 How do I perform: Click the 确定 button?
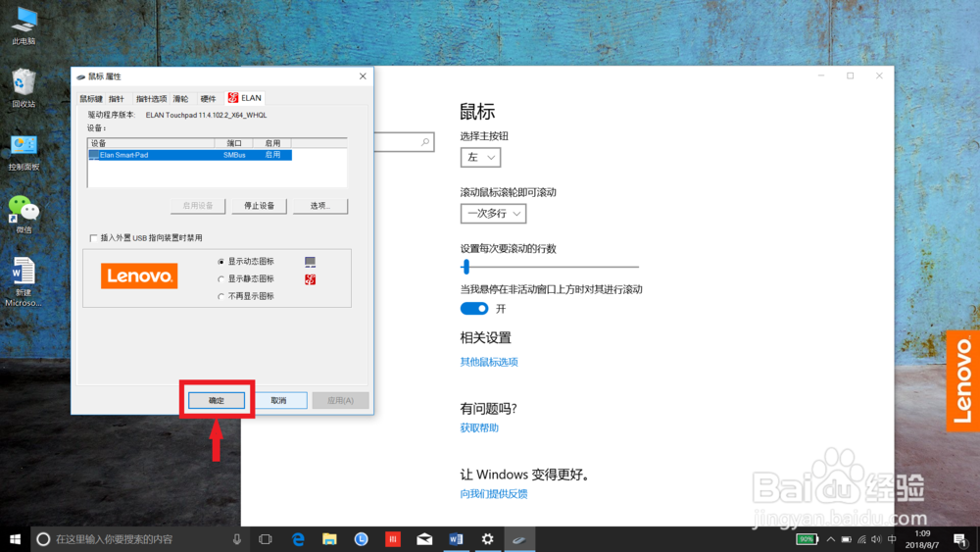217,400
